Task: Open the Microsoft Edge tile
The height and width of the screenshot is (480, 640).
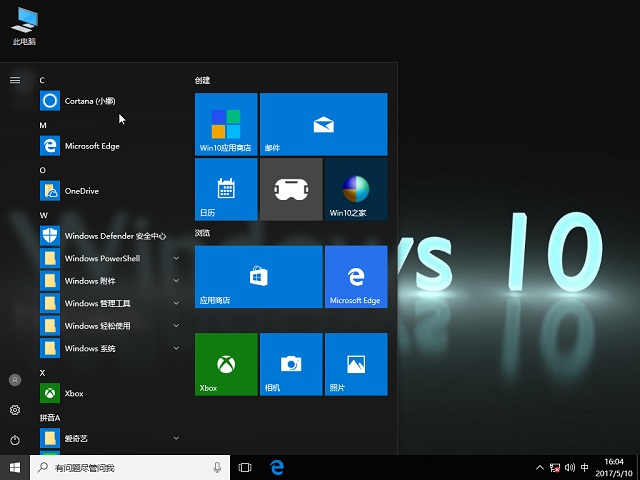Action: (356, 277)
